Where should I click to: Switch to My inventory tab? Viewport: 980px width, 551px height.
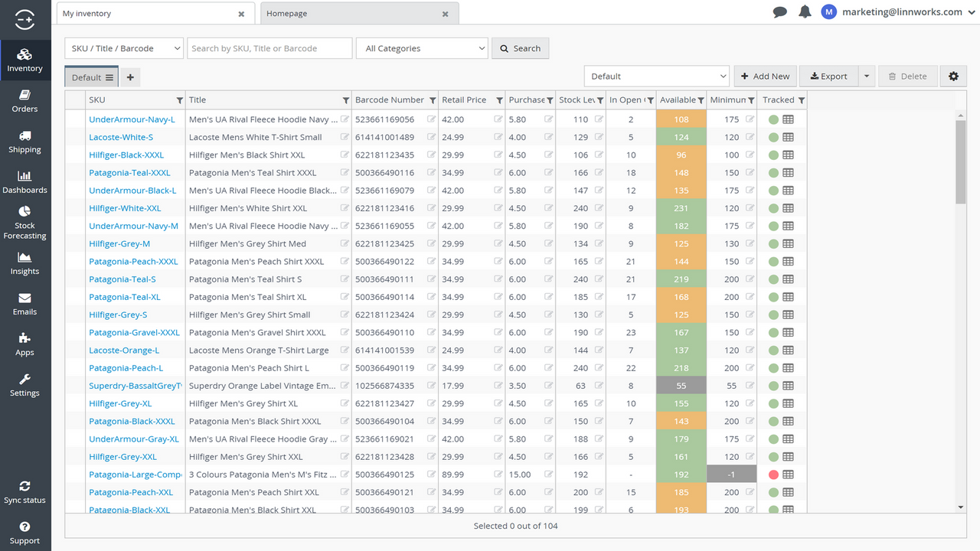coord(155,14)
